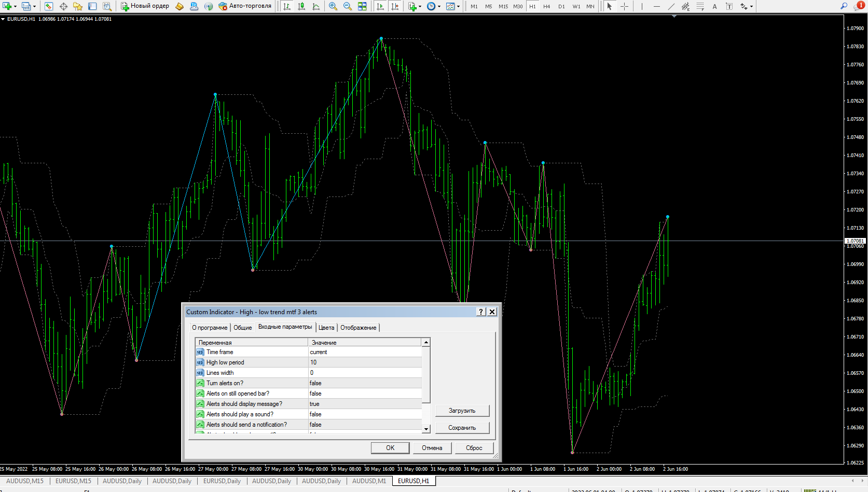Select the crosshair cursor tool

click(624, 6)
